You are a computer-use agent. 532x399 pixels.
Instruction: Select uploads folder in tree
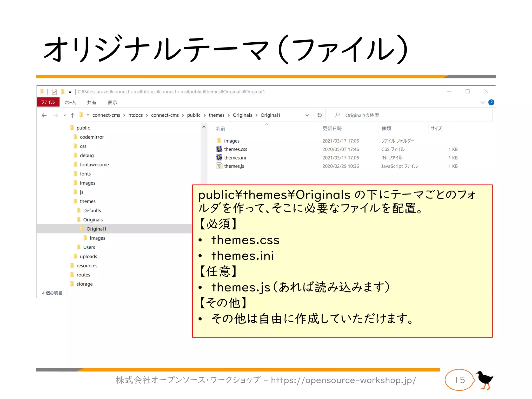point(88,256)
